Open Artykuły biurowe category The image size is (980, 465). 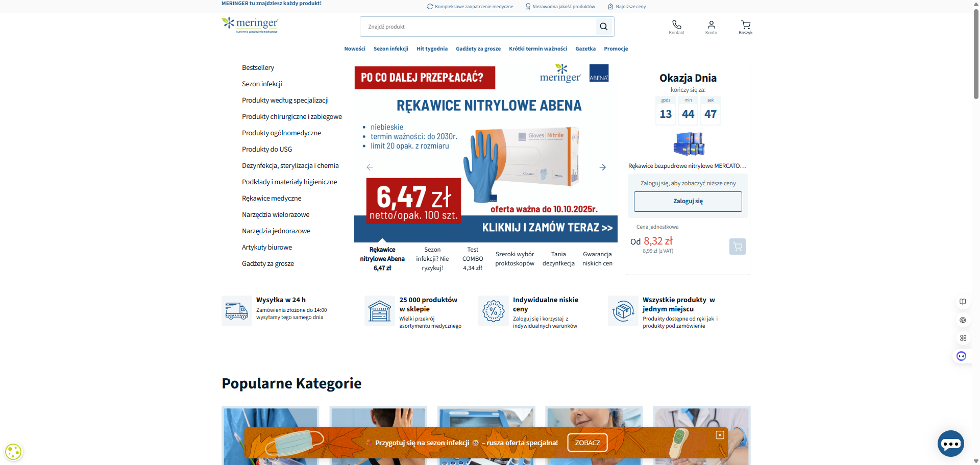pos(267,247)
